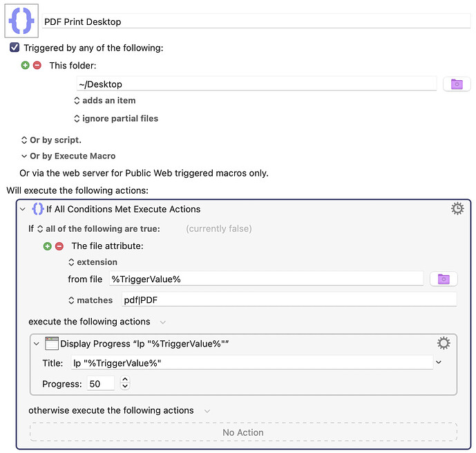Click the macro curly-braces icon
The height and width of the screenshot is (453, 476).
point(23,21)
